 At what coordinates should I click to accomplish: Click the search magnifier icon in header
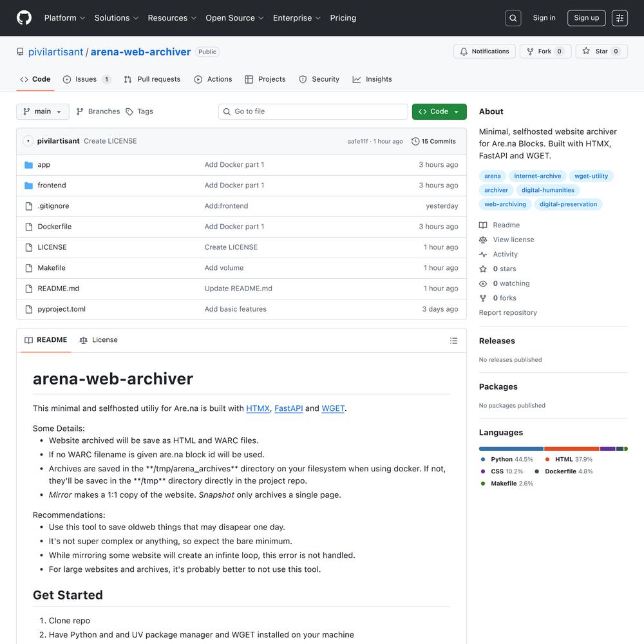pos(513,18)
